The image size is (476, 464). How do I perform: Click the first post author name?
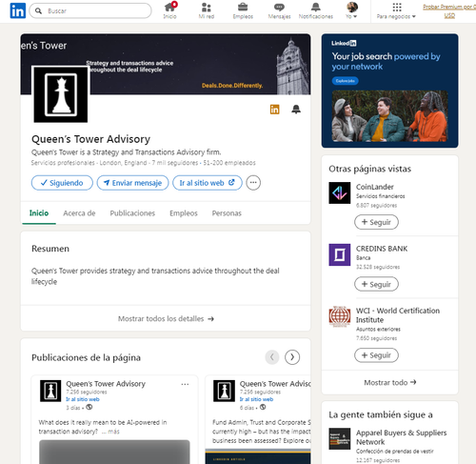pyautogui.click(x=106, y=384)
